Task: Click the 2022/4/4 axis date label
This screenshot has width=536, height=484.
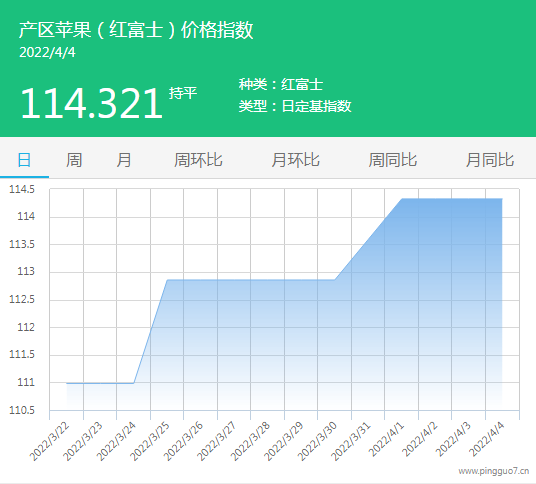Action: pos(486,439)
